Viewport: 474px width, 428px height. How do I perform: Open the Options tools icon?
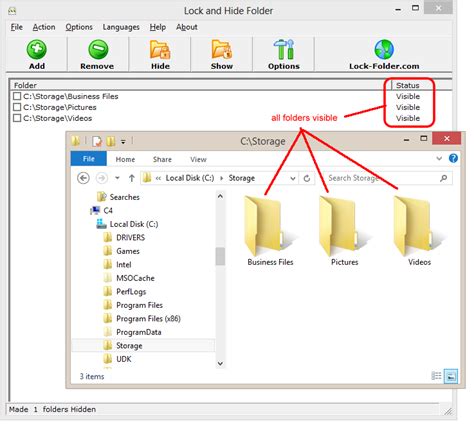pyautogui.click(x=284, y=50)
